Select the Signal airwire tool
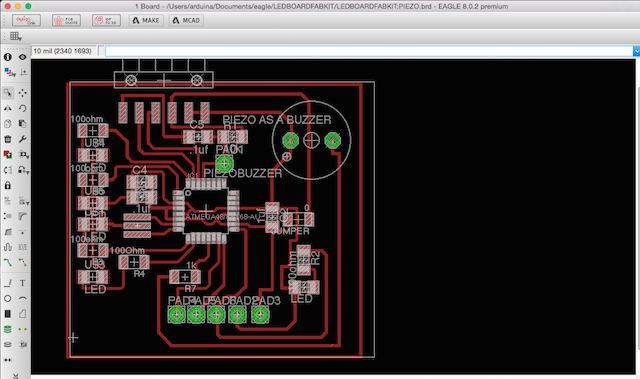This screenshot has width=640, height=379. pyautogui.click(x=22, y=329)
